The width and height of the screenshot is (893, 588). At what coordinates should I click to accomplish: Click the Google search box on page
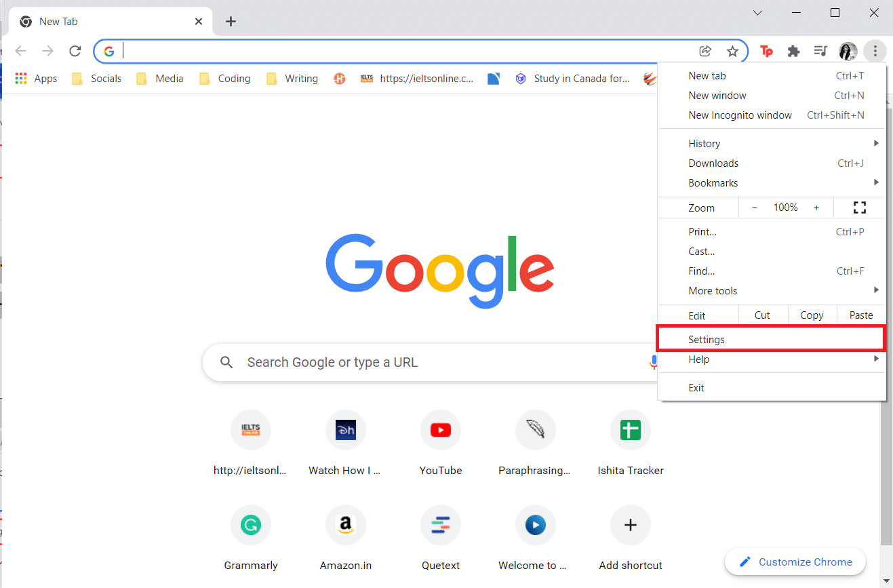coord(434,362)
